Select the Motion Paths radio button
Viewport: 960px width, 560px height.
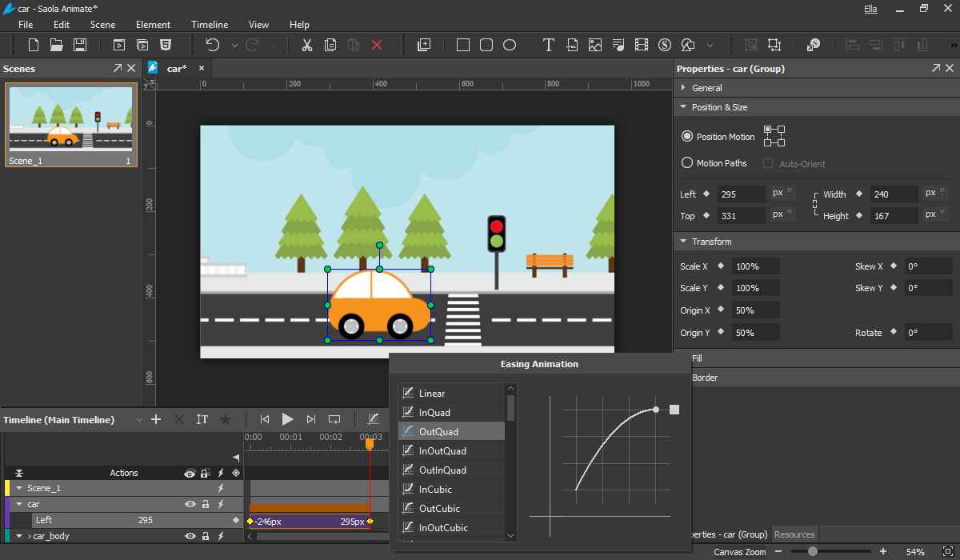[686, 162]
